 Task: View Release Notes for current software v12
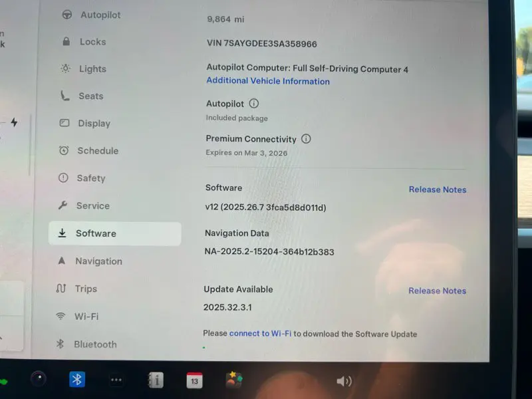click(x=438, y=190)
